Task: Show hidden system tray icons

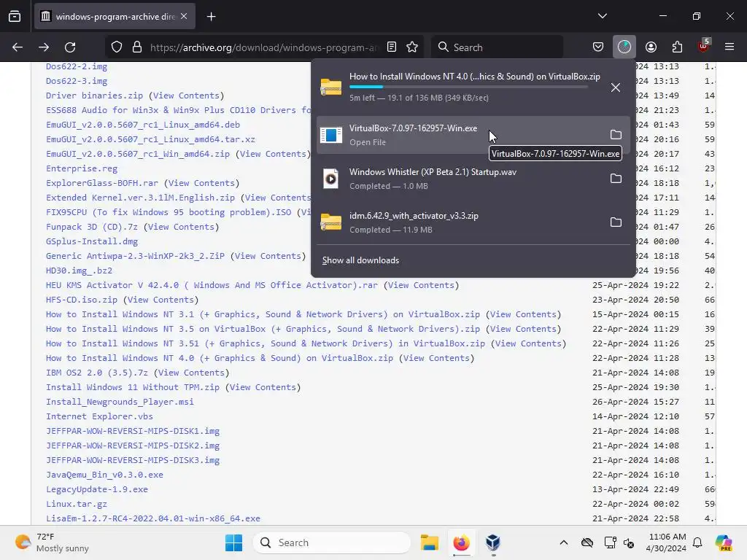Action: (x=564, y=542)
